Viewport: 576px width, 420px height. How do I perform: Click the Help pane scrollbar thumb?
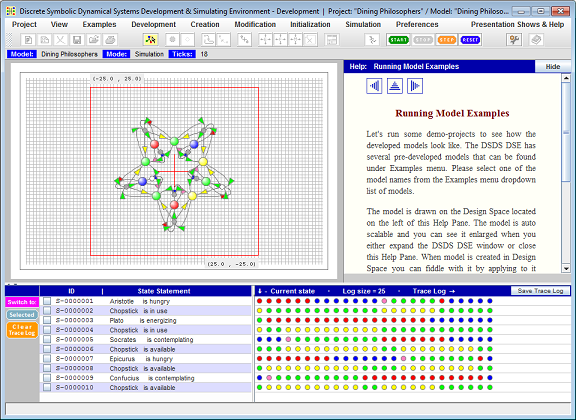[566, 132]
